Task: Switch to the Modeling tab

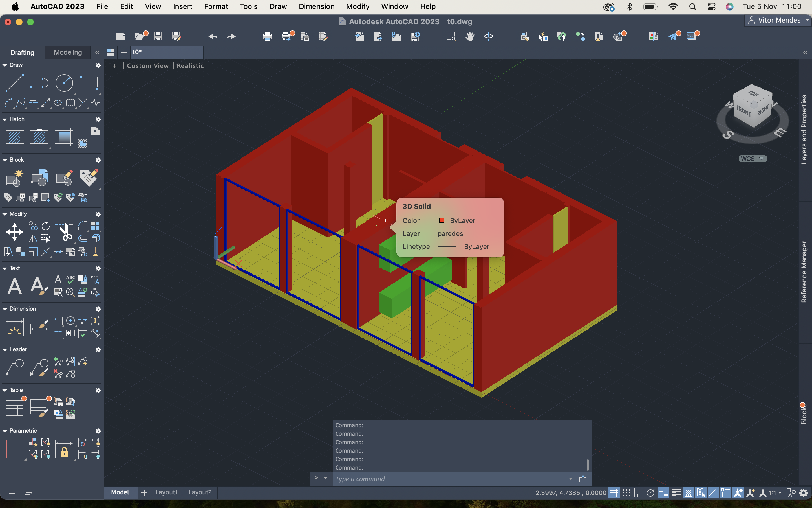Action: click(x=68, y=52)
